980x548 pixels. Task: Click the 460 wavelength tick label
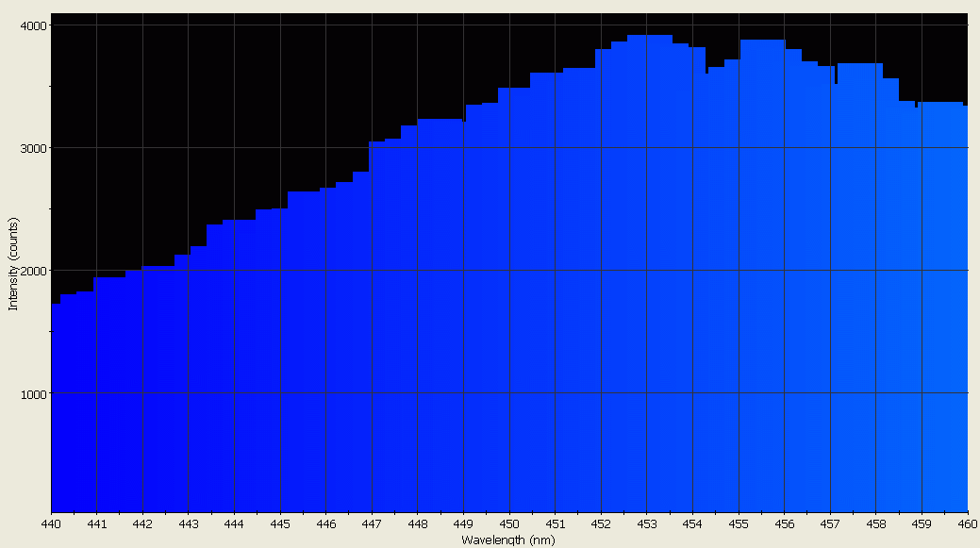[966, 523]
